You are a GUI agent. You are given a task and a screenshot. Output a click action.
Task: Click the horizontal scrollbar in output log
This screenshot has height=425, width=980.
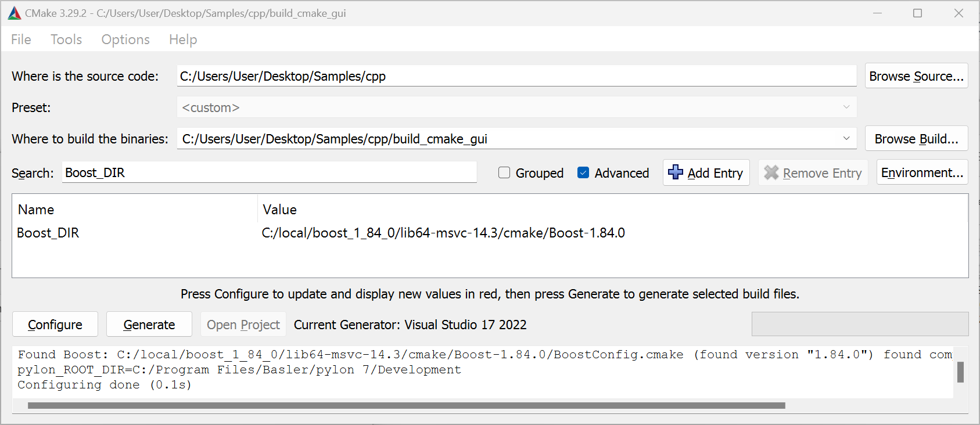(x=407, y=406)
